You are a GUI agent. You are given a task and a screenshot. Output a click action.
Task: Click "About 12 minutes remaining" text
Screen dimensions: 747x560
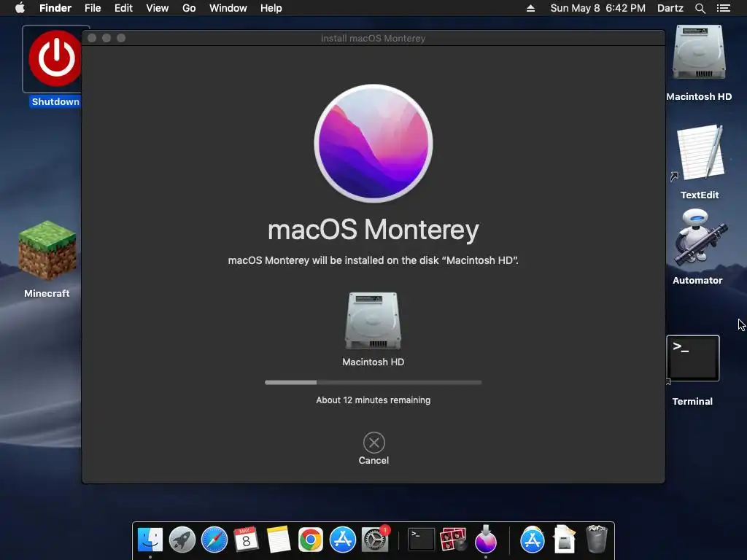[373, 400]
